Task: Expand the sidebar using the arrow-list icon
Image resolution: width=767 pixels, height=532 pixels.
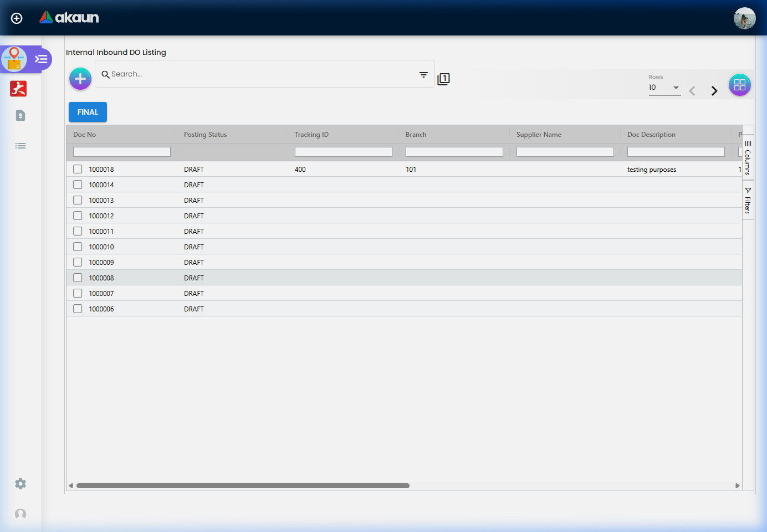Action: [41, 59]
